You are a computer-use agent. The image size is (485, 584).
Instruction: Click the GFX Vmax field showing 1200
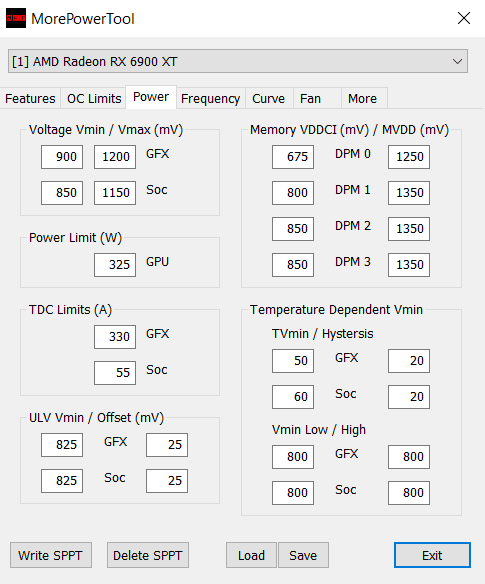coord(115,157)
